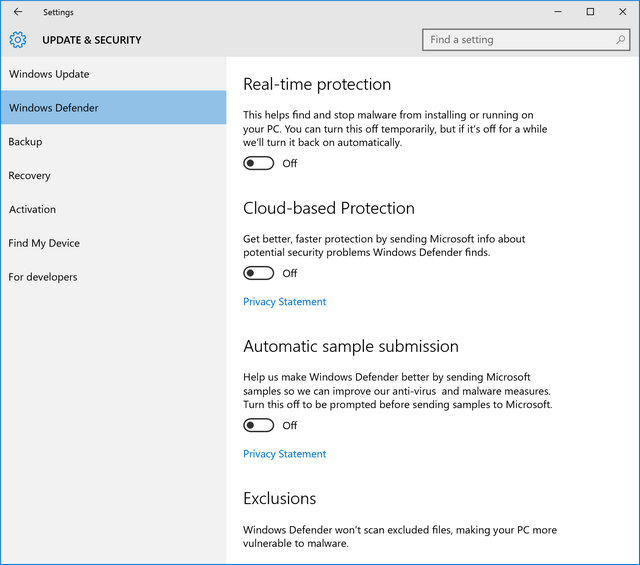Select Find My Device
640x565 pixels.
pos(113,243)
